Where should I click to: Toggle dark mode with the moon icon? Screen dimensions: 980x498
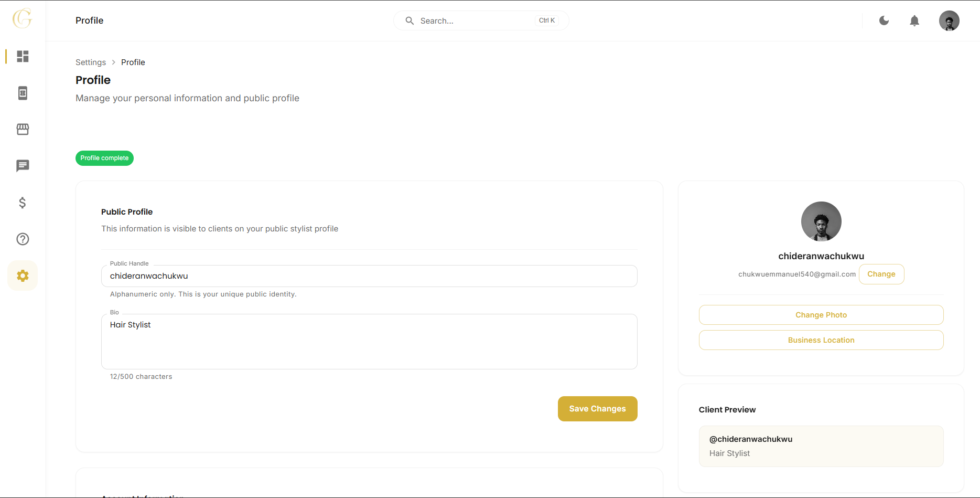[884, 20]
